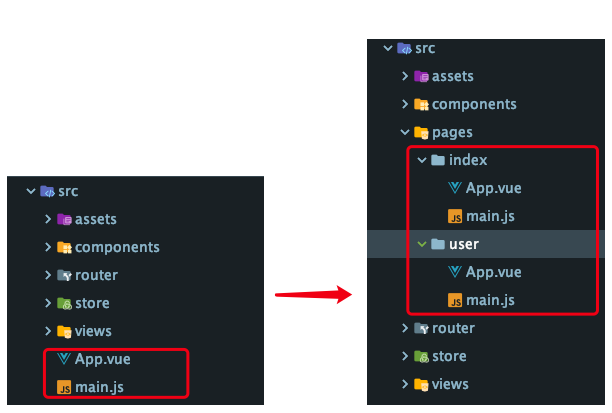Click the views folder icon, right tree
This screenshot has width=612, height=413.
421,385
